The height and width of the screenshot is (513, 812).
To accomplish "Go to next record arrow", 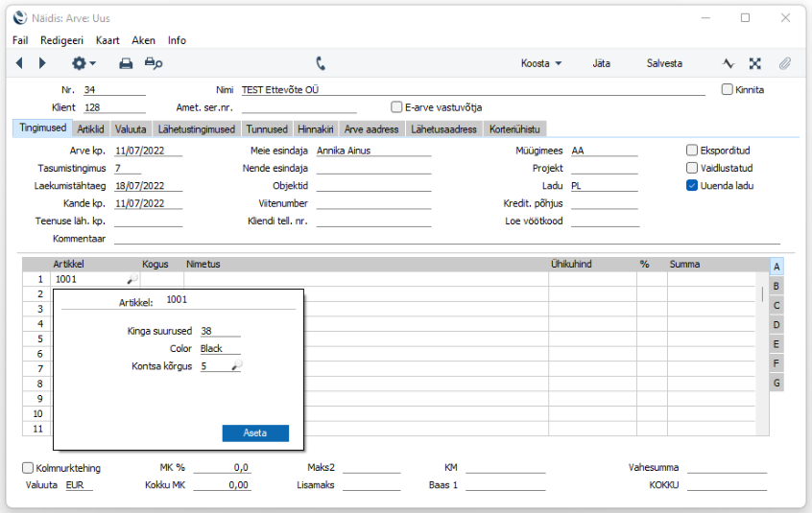I will pyautogui.click(x=42, y=63).
